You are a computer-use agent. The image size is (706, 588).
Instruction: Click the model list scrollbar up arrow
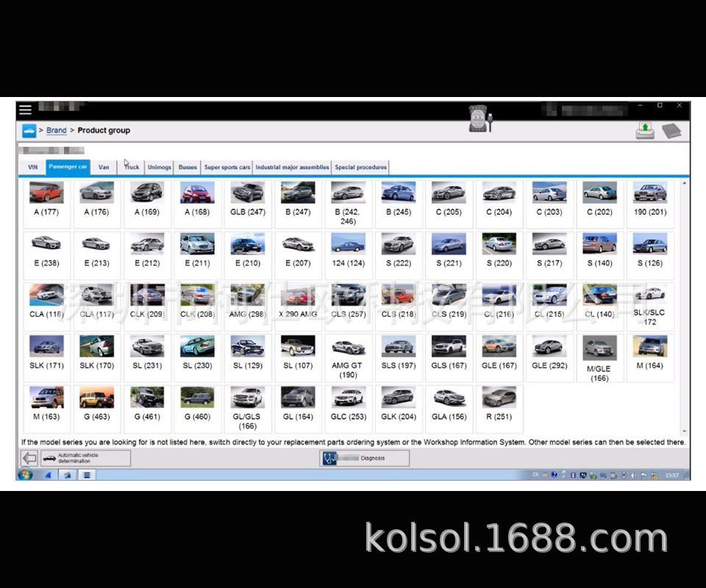click(x=685, y=183)
